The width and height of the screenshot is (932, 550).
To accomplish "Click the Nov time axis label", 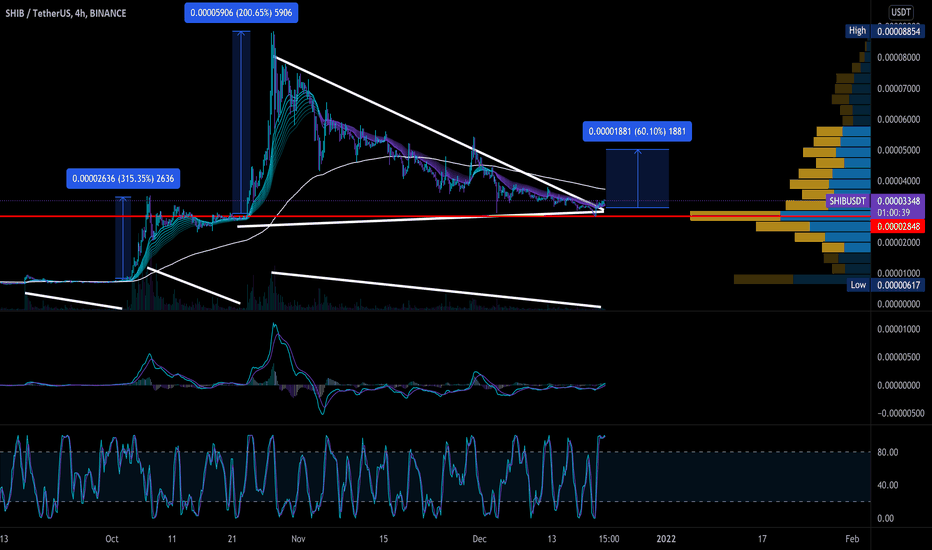I will coord(298,539).
